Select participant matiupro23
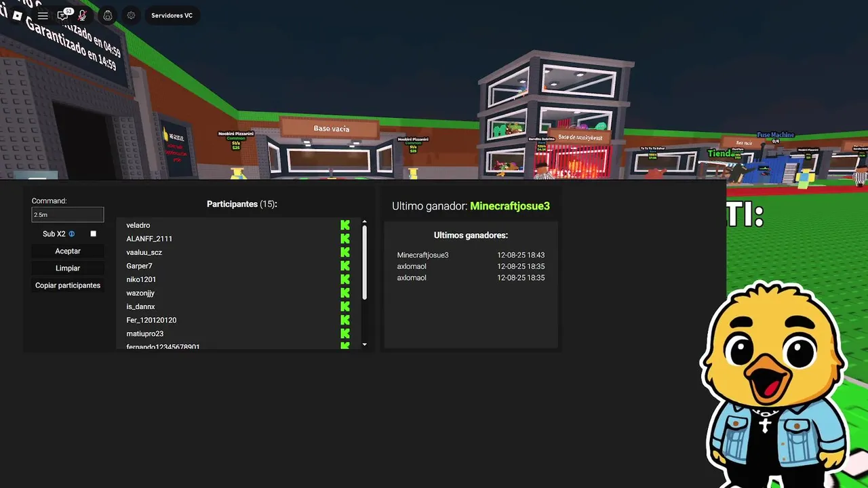 coord(144,333)
